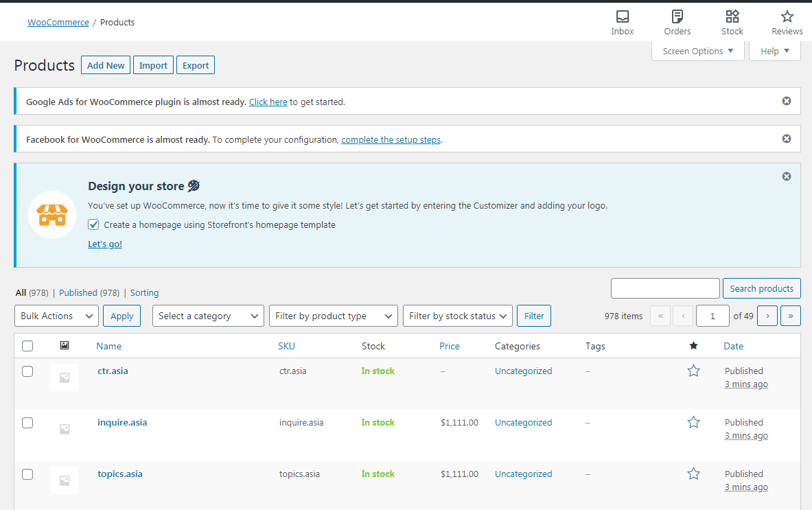812x510 pixels.
Task: Go to last page of products
Action: (790, 316)
